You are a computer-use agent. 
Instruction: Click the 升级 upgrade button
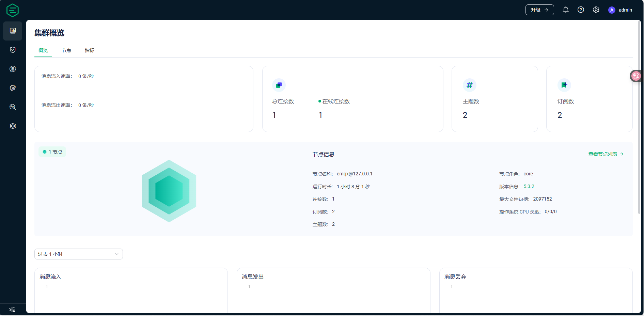coord(539,10)
